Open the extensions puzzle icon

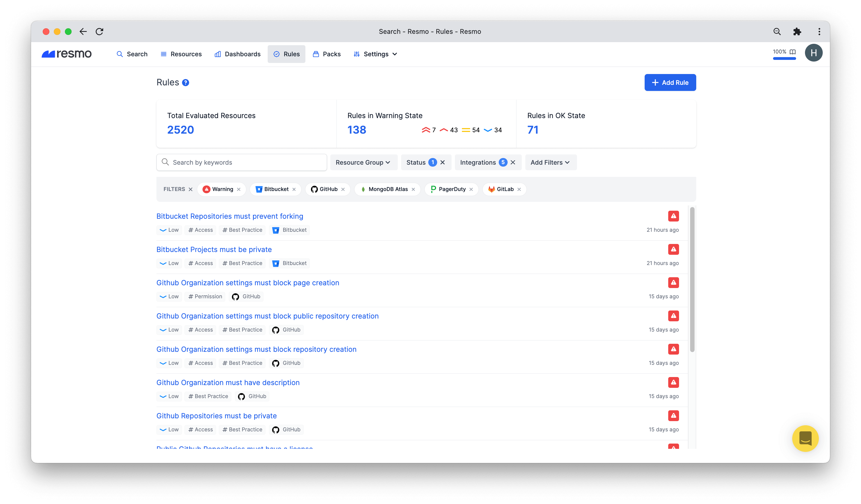click(x=797, y=31)
